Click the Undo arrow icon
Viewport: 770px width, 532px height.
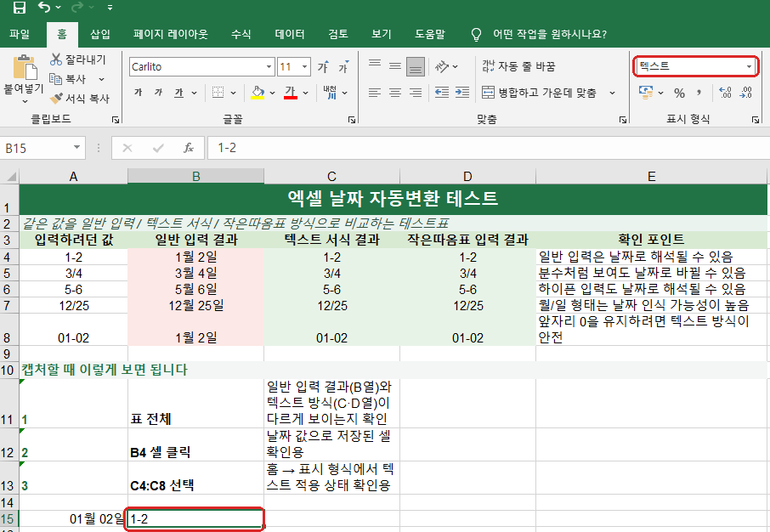point(44,8)
